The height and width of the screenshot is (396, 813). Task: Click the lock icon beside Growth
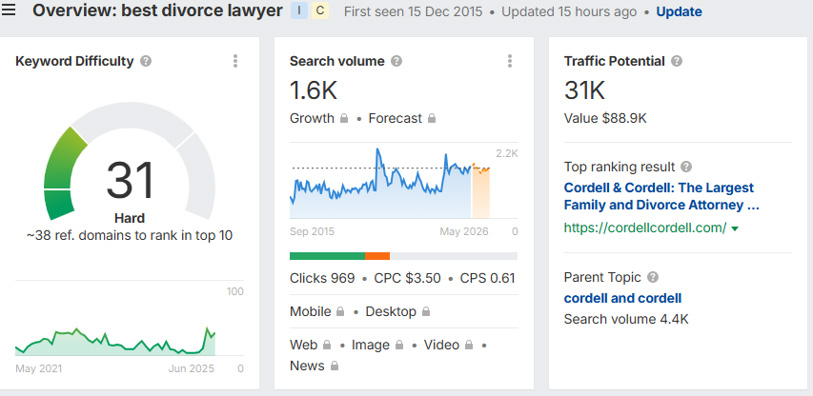tap(344, 119)
